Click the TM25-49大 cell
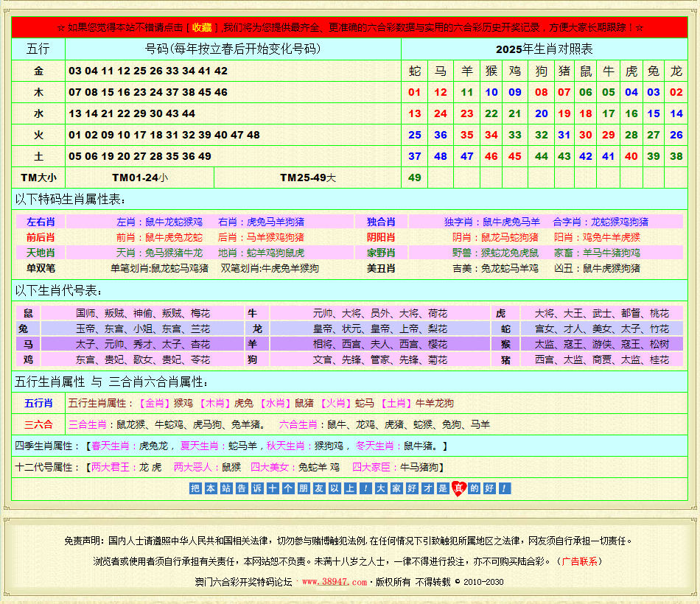This screenshot has height=604, width=700. [x=307, y=178]
